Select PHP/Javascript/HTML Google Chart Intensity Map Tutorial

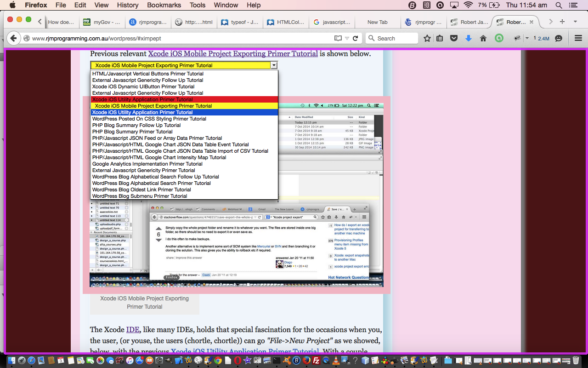coord(184,157)
